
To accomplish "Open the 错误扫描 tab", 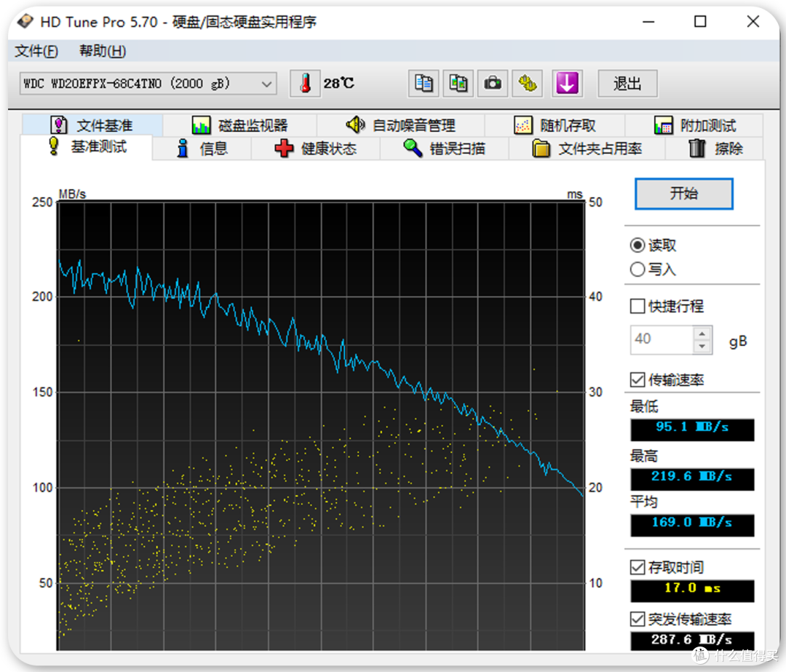I will click(x=444, y=149).
